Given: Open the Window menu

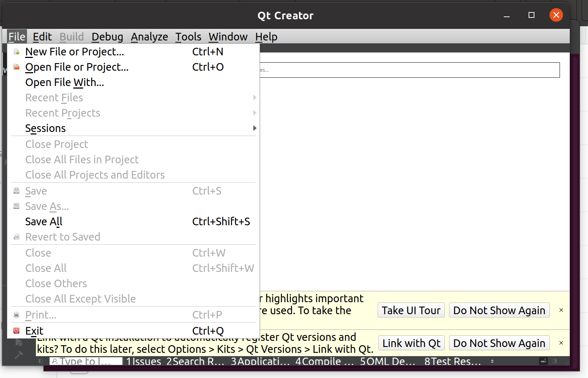Looking at the screenshot, I should (x=228, y=37).
